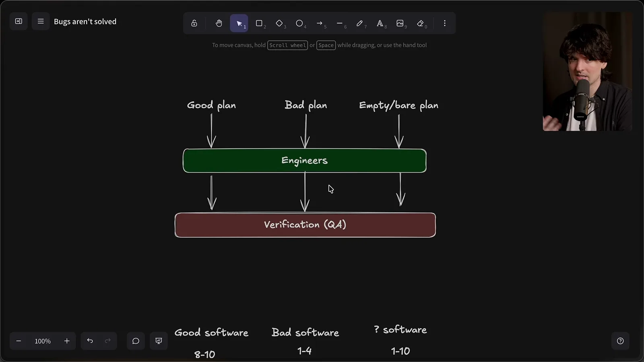The width and height of the screenshot is (644, 362).
Task: Zoom in with the plus button
Action: click(x=67, y=341)
